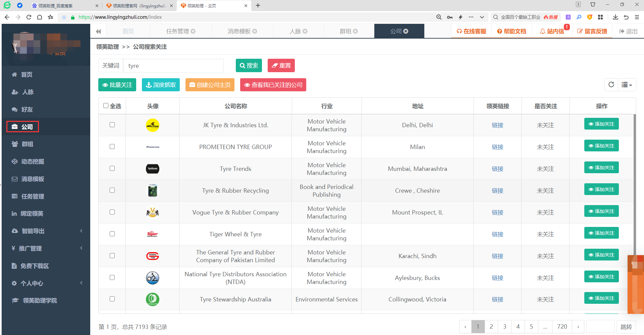
Task: Open the 链接 for PROMETEON TYRE GROUP
Action: pos(497,147)
